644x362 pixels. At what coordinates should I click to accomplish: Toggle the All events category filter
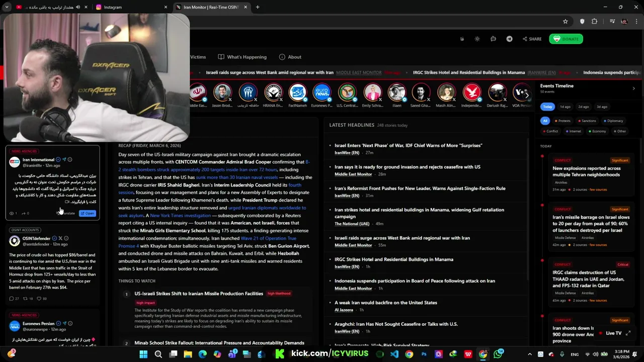pos(545,121)
